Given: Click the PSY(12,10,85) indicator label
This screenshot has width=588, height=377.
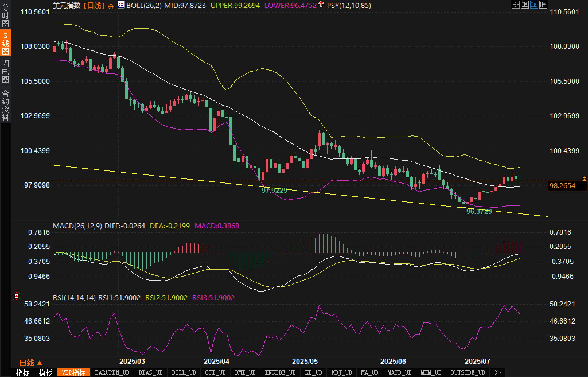Looking at the screenshot, I should [349, 5].
